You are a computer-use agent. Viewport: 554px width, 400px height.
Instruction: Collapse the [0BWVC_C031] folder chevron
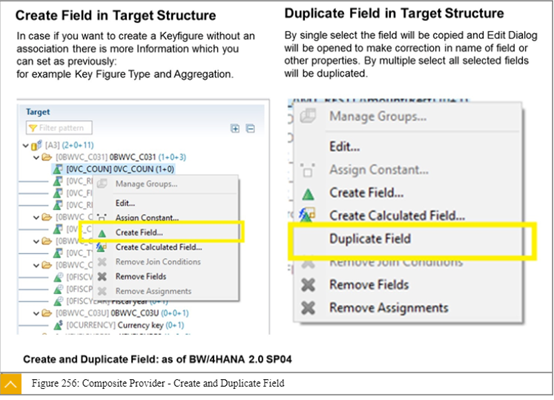coord(36,157)
